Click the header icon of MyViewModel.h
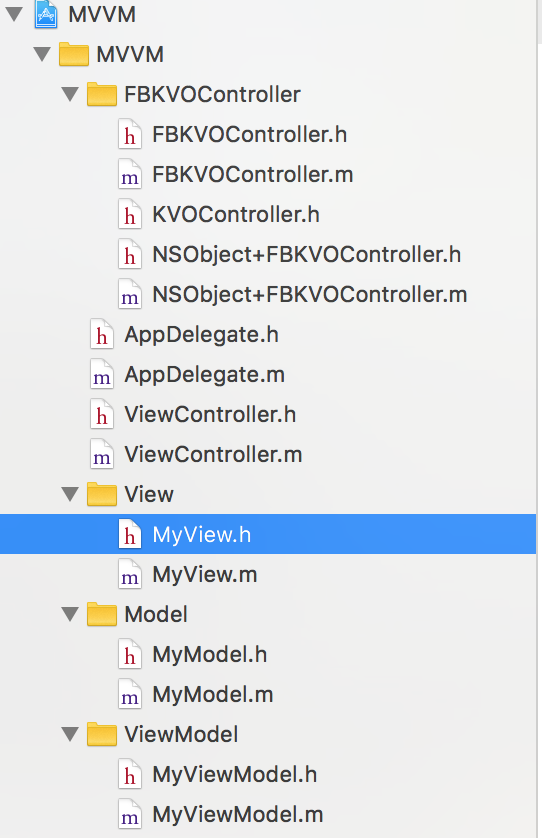The height and width of the screenshot is (838, 542). [x=130, y=775]
